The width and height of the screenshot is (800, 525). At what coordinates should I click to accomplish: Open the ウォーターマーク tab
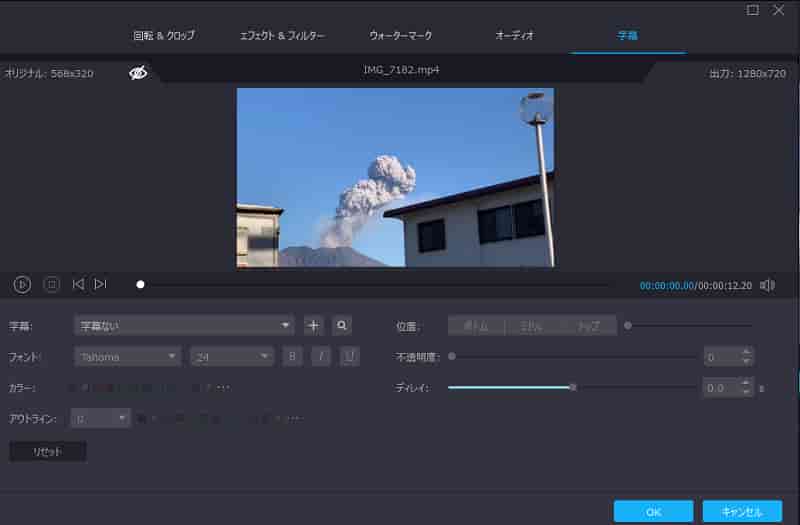pos(400,35)
